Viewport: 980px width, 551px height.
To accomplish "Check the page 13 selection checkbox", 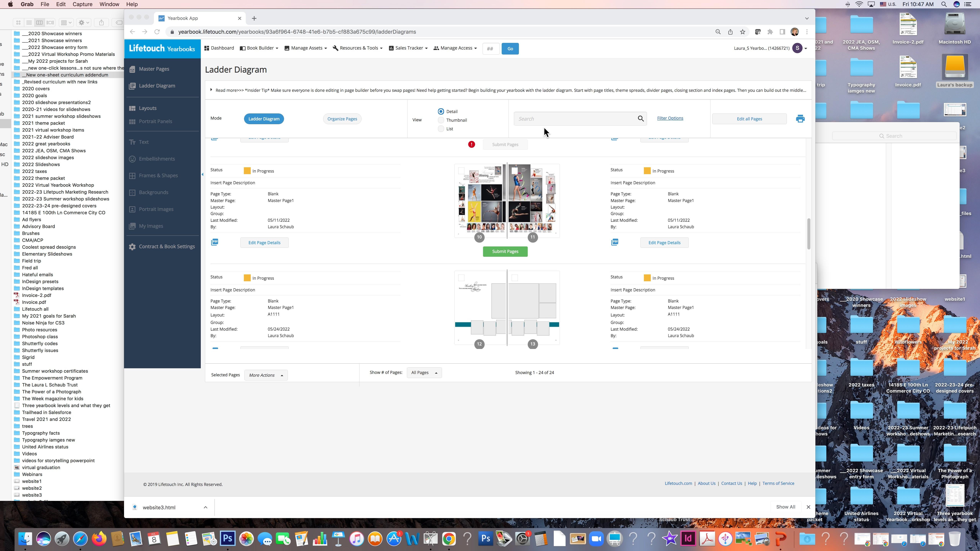I will pos(515,278).
